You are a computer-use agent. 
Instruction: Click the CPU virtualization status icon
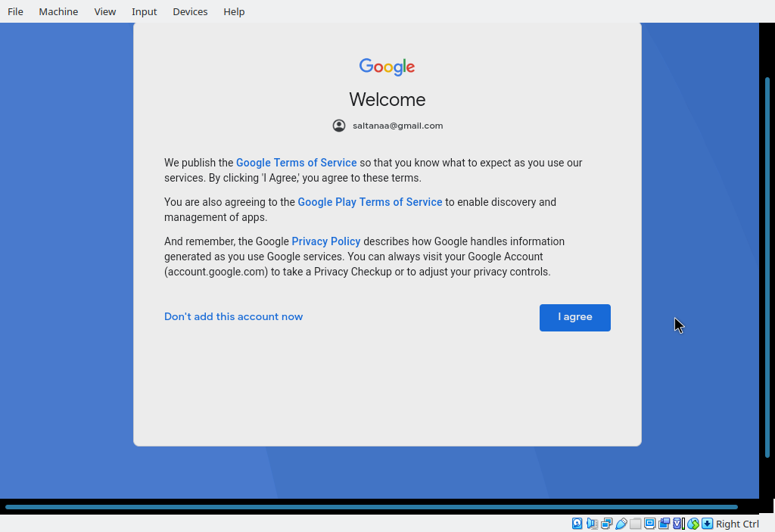coord(679,524)
